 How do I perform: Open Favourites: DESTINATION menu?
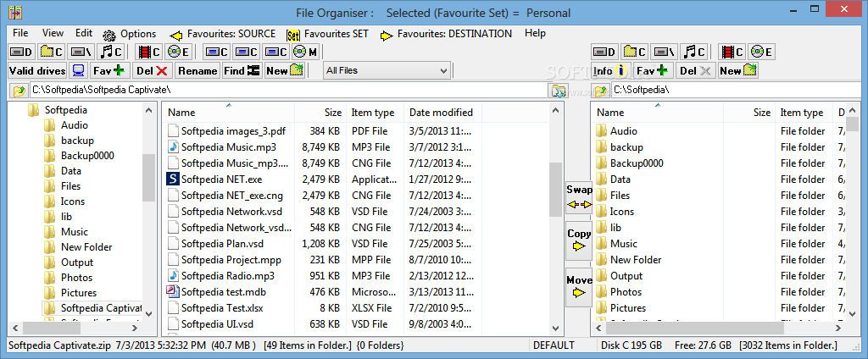pyautogui.click(x=446, y=35)
